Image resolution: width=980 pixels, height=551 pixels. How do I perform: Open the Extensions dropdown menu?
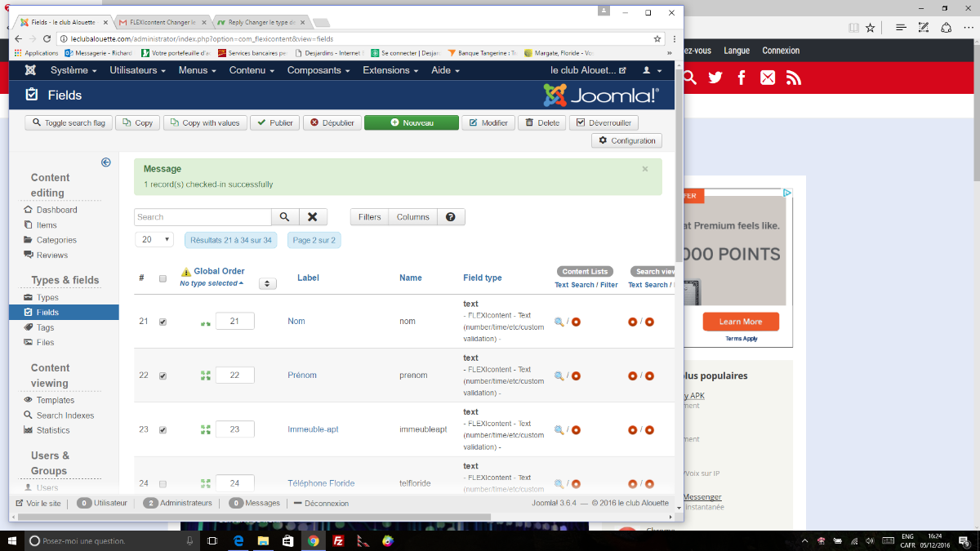[392, 70]
